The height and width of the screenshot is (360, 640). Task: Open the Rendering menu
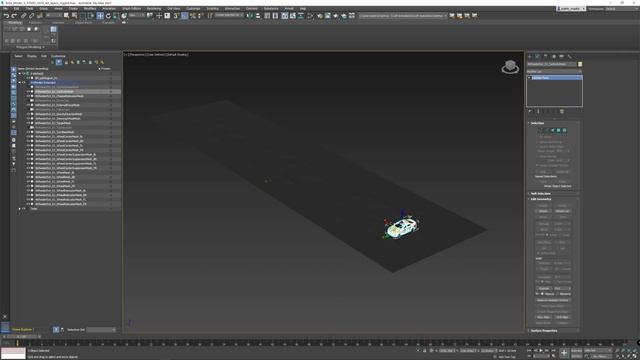(154, 9)
